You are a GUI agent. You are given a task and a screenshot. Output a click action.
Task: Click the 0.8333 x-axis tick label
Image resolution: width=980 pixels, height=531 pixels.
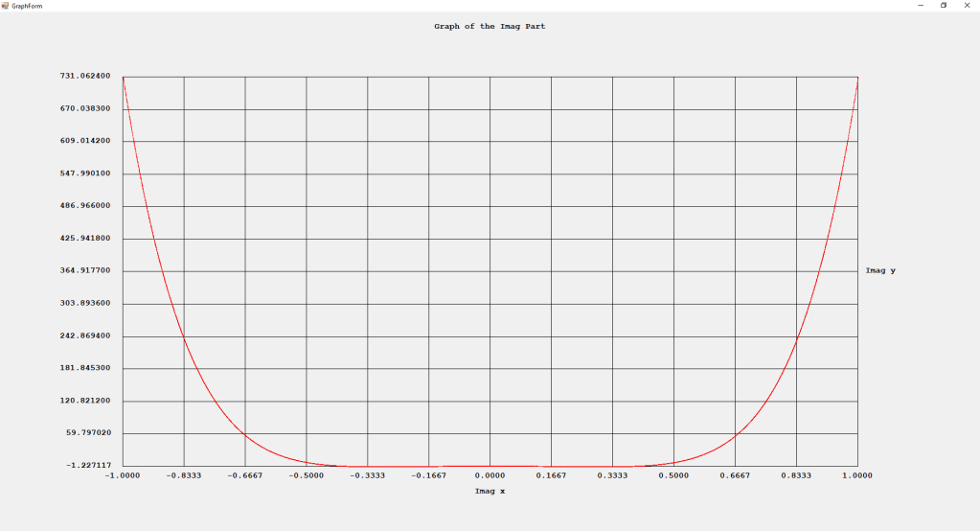pyautogui.click(x=796, y=475)
